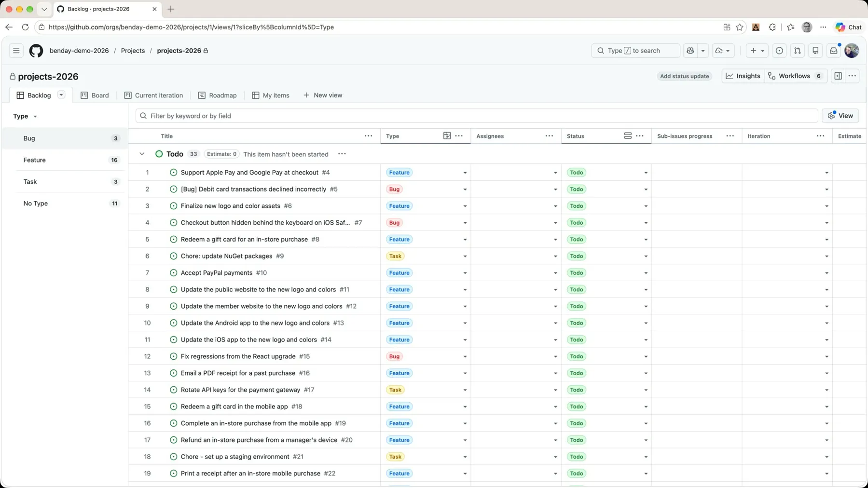Open the Type slice-by dropdown
This screenshot has height=488, width=868.
point(25,116)
